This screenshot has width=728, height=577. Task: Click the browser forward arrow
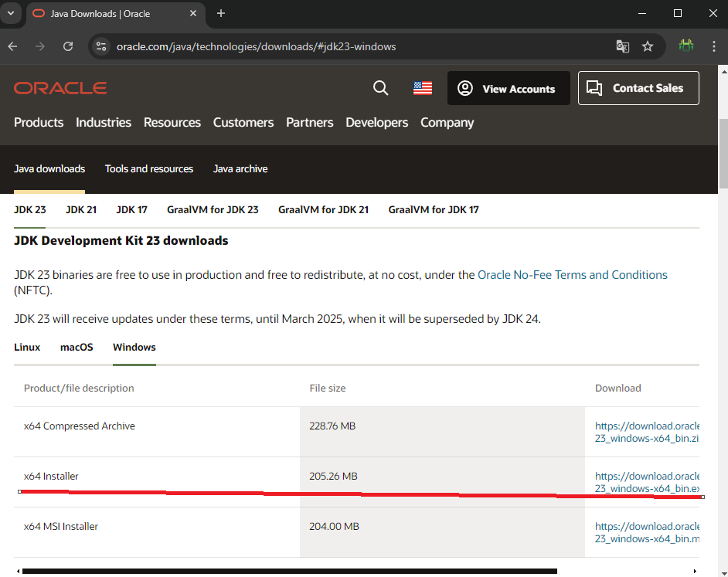coord(40,46)
